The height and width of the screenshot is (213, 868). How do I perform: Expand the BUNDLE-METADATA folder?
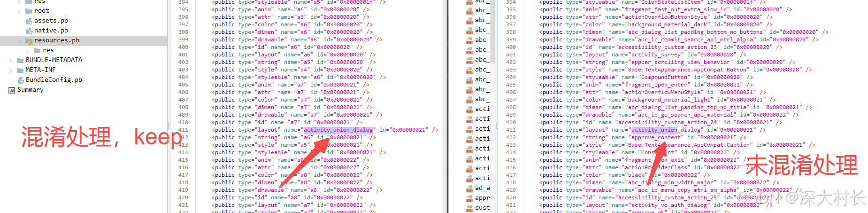tap(11, 60)
